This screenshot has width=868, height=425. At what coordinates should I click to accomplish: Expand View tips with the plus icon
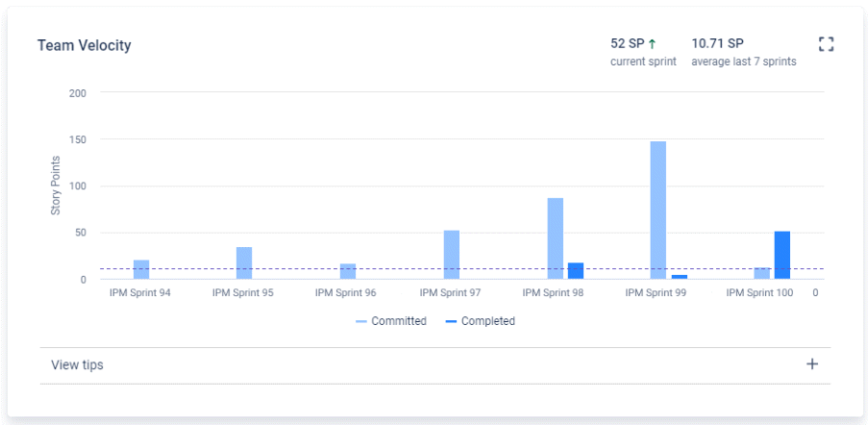click(812, 364)
